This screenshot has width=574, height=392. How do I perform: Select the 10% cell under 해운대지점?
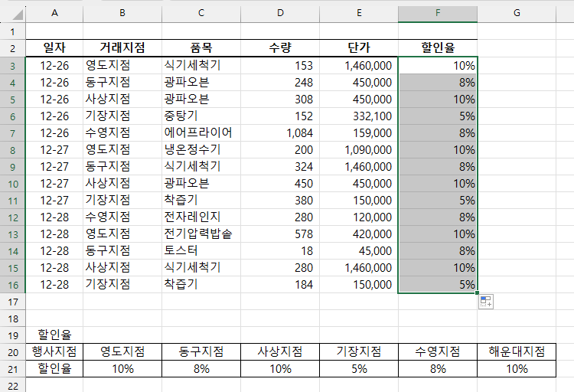point(517,368)
